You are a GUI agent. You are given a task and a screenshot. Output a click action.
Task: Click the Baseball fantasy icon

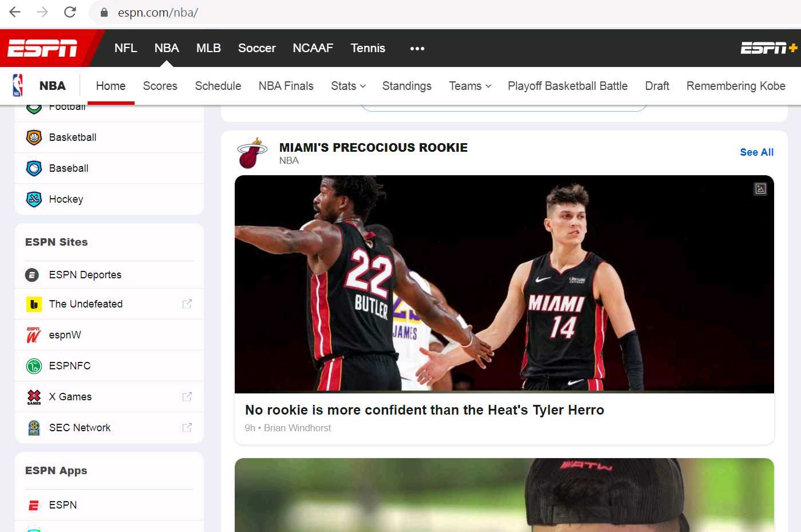(x=34, y=168)
